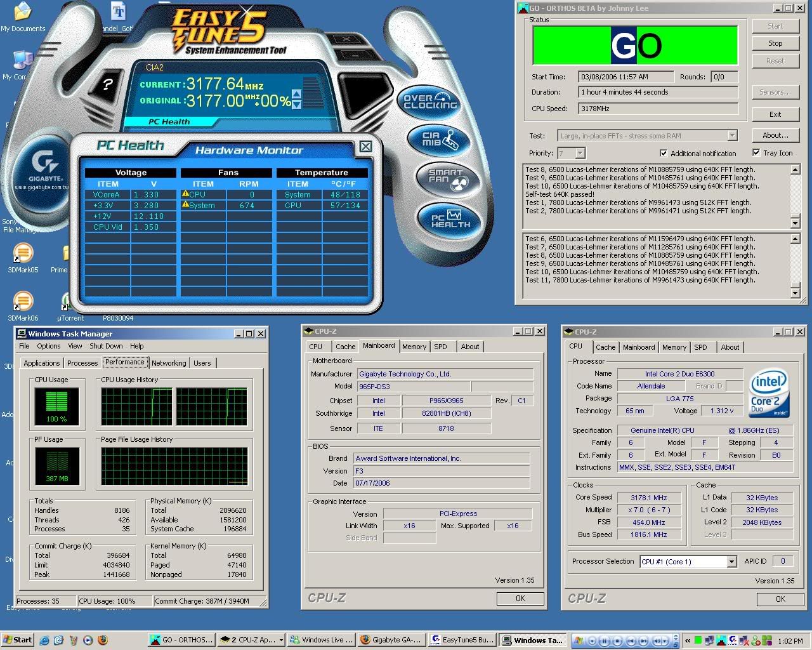Switch to the Gigabyte GA Firefox taskbar button
Image resolution: width=812 pixels, height=650 pixels.
390,640
